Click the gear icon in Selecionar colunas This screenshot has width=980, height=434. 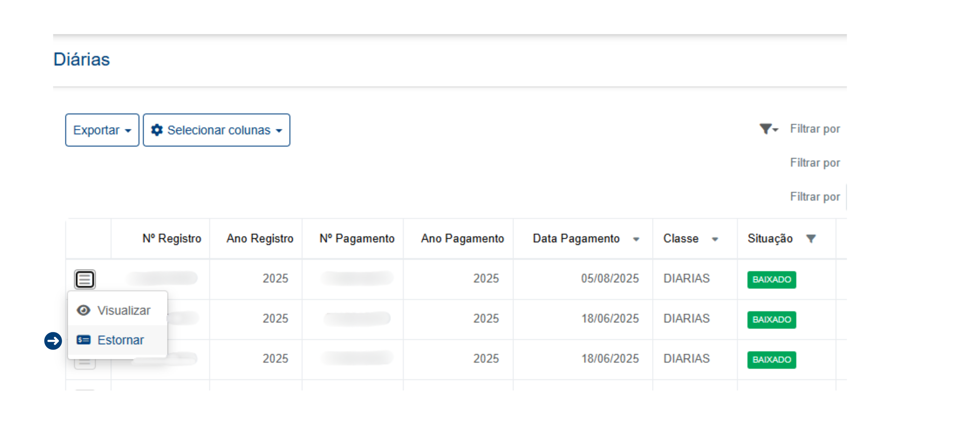tap(157, 130)
